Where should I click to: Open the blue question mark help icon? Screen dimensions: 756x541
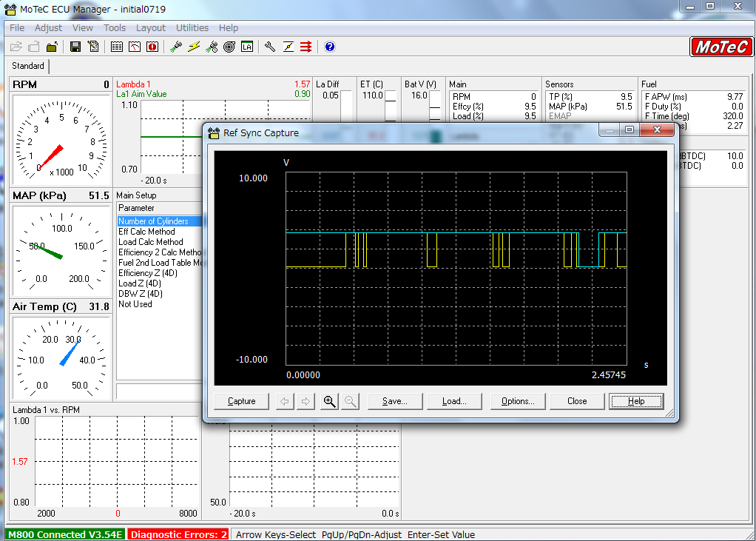(x=330, y=47)
